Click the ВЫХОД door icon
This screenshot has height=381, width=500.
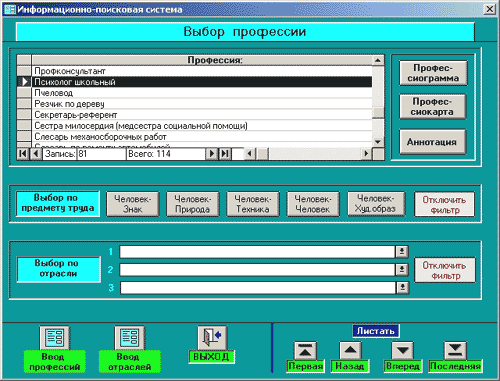tap(212, 337)
